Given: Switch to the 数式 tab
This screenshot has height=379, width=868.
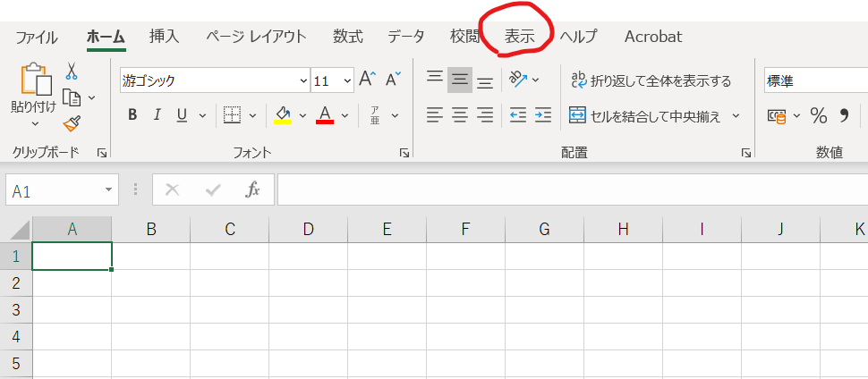Looking at the screenshot, I should point(347,37).
